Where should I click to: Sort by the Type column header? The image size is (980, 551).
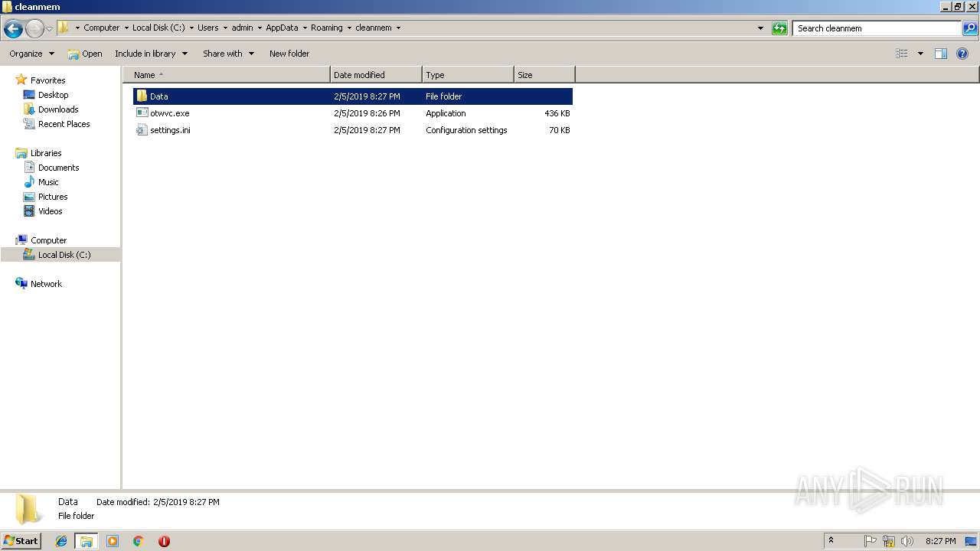pos(468,75)
